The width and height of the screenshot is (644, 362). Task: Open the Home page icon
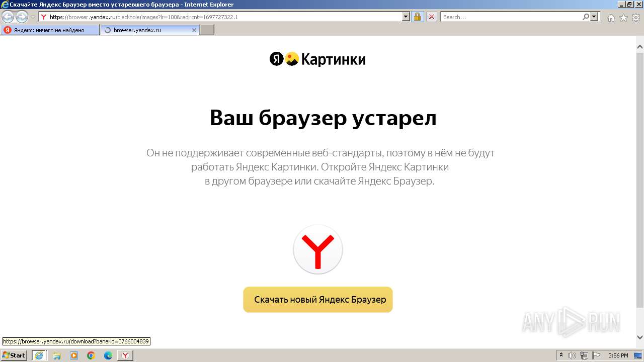click(611, 18)
